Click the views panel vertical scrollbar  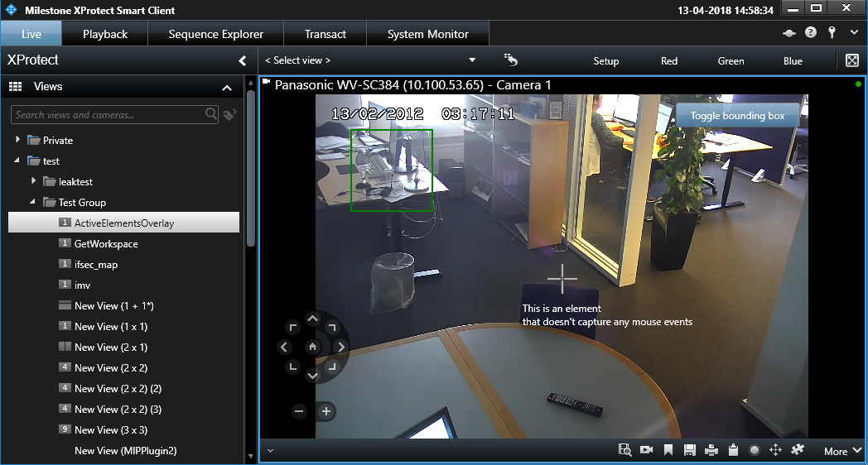pyautogui.click(x=251, y=169)
